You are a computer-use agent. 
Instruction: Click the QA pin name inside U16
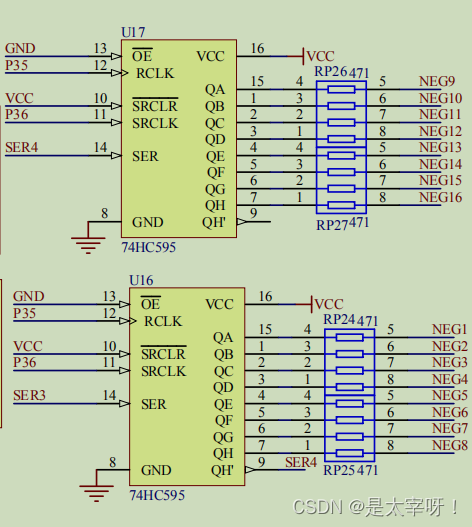pos(223,337)
